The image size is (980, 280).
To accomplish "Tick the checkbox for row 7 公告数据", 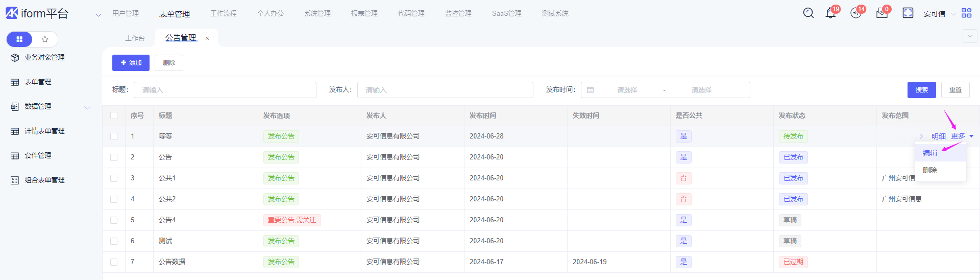I will (114, 262).
